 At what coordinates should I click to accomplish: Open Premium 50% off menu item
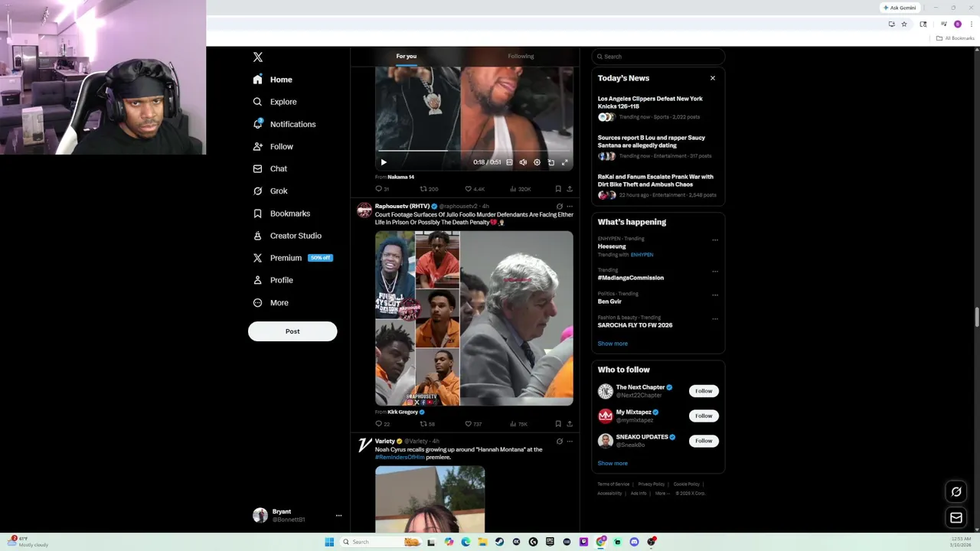click(292, 258)
